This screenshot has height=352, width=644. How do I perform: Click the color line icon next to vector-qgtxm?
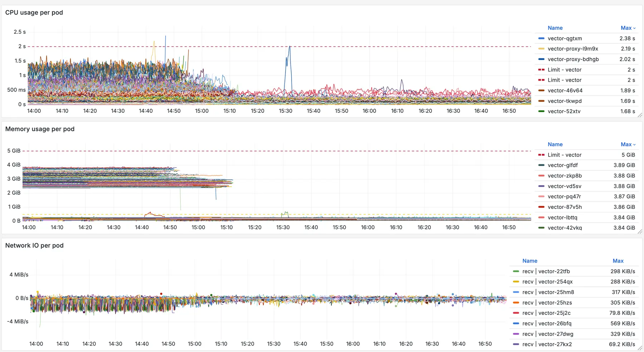pyautogui.click(x=541, y=38)
